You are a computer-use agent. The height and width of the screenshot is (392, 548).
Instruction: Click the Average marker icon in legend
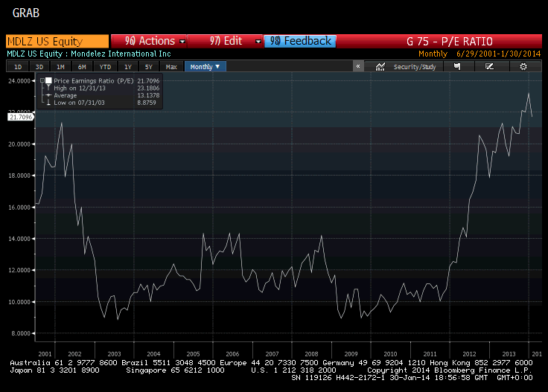click(x=49, y=95)
